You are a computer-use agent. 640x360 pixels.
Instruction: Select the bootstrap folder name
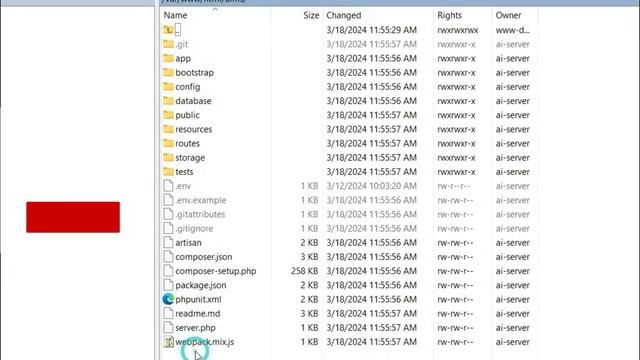coord(194,73)
